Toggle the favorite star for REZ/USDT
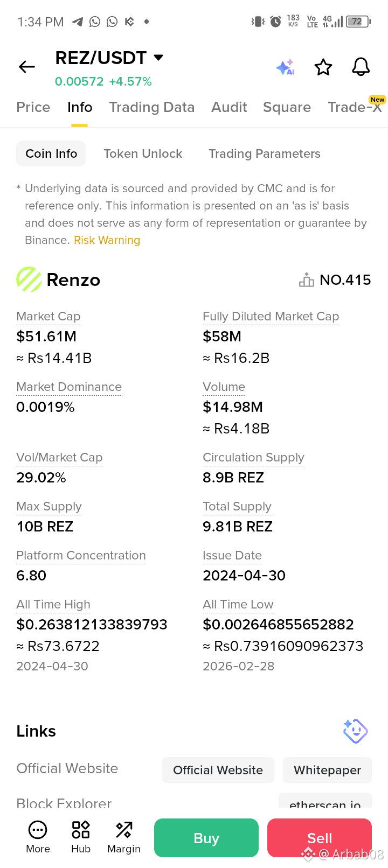 (x=323, y=67)
